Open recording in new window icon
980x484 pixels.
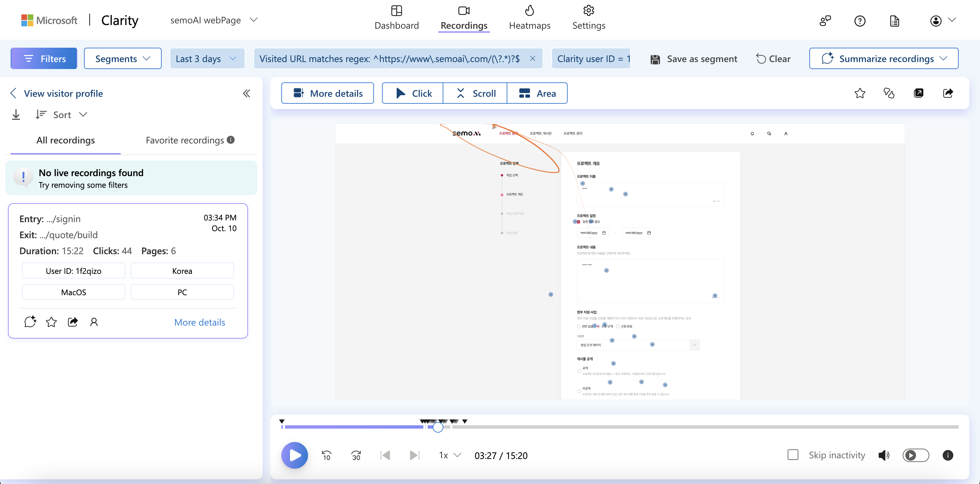[x=918, y=94]
